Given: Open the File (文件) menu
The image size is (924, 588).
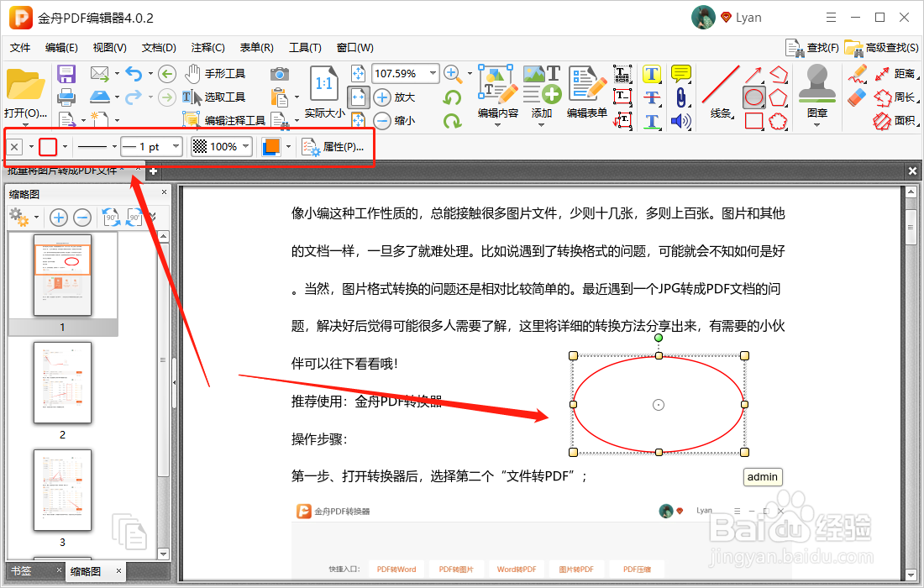Looking at the screenshot, I should (x=20, y=48).
